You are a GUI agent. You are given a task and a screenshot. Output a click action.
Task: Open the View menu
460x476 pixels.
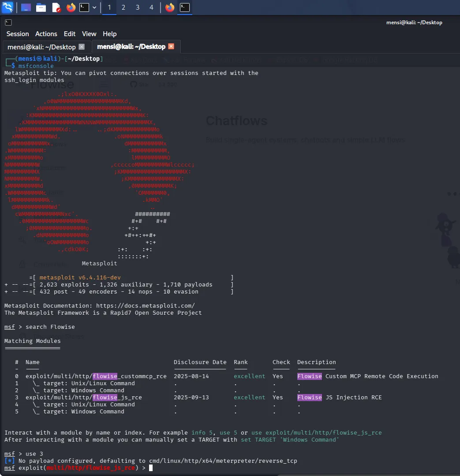89,33
